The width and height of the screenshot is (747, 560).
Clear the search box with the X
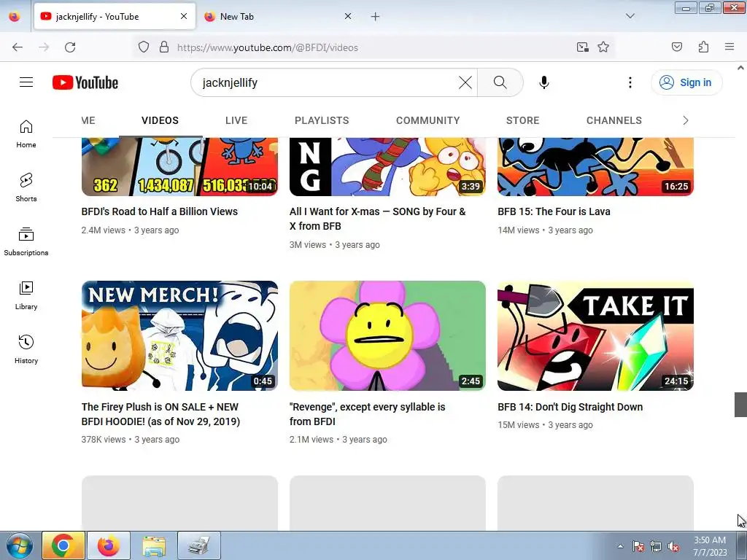coord(465,82)
